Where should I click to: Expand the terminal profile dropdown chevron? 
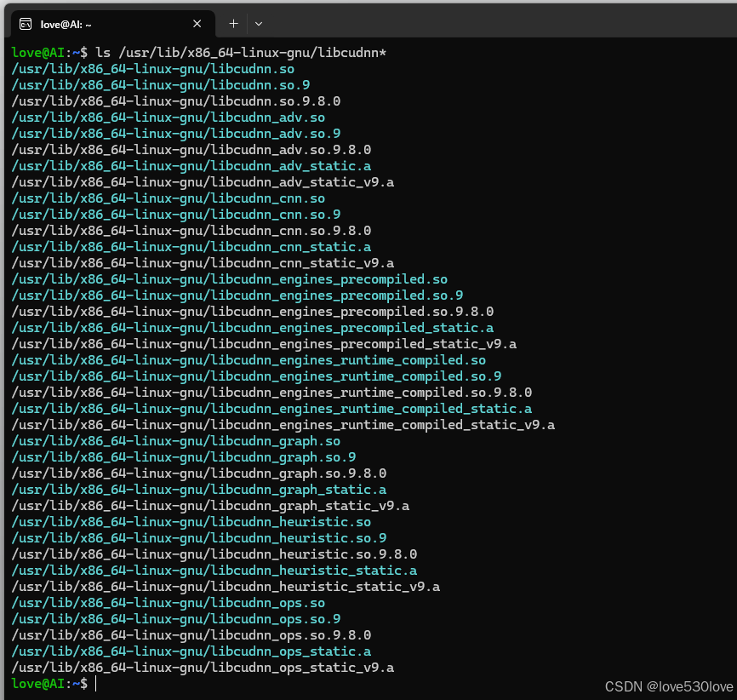(259, 24)
